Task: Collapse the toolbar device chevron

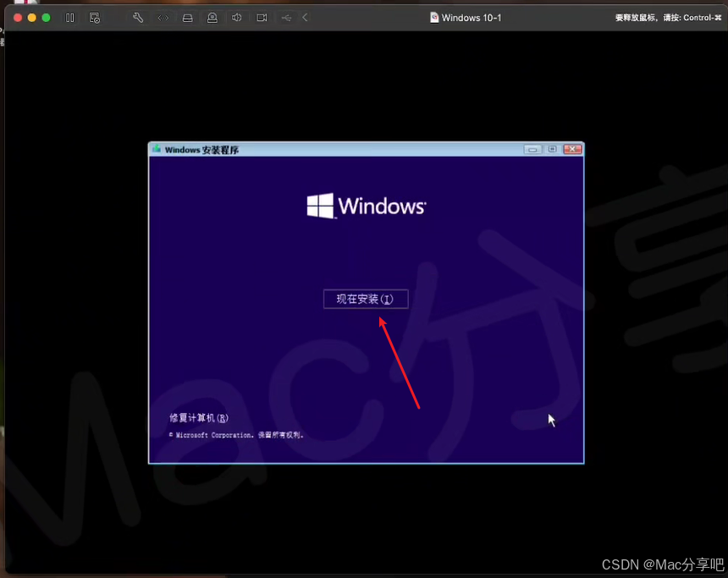Action: [x=305, y=18]
